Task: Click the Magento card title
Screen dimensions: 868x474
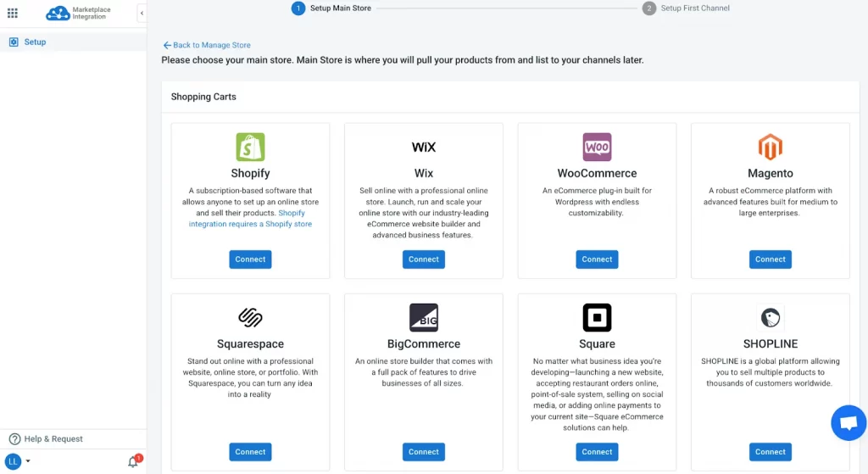Action: tap(770, 173)
